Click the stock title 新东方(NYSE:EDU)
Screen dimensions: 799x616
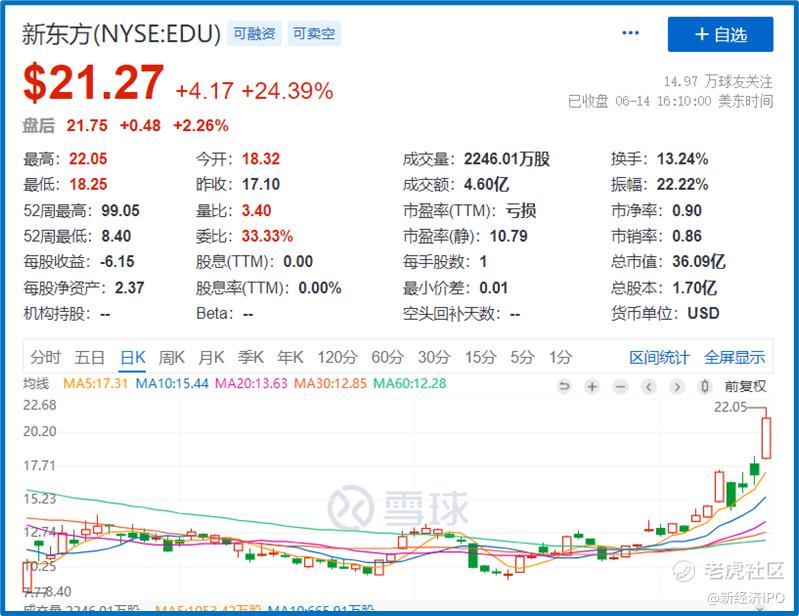(121, 34)
